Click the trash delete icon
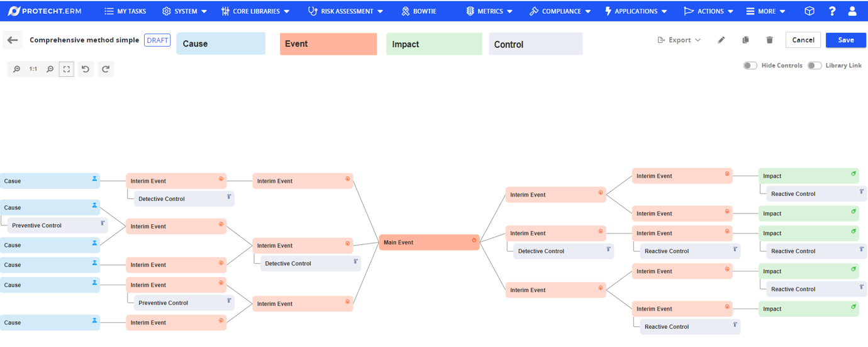Image resolution: width=868 pixels, height=347 pixels. coord(769,40)
